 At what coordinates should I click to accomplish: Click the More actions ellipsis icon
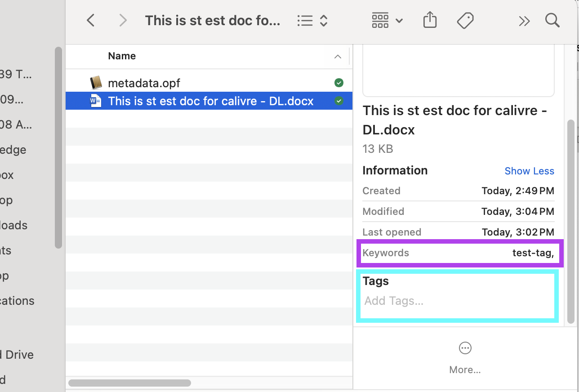click(465, 348)
